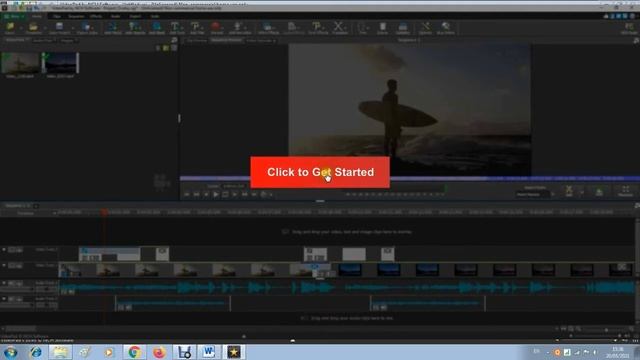Viewport: 640px width, 360px height.
Task: Collapse the Audio Track 1 expander
Action: [4, 283]
